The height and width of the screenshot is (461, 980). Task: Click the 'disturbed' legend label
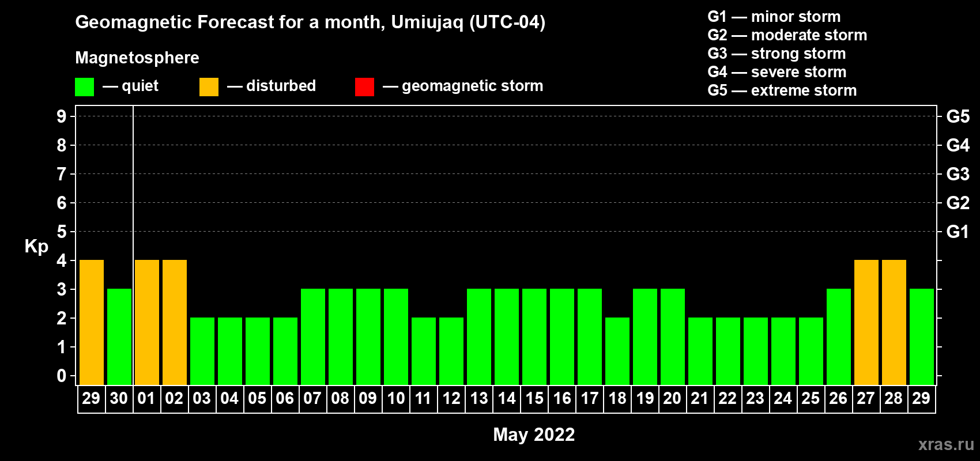pos(281,86)
